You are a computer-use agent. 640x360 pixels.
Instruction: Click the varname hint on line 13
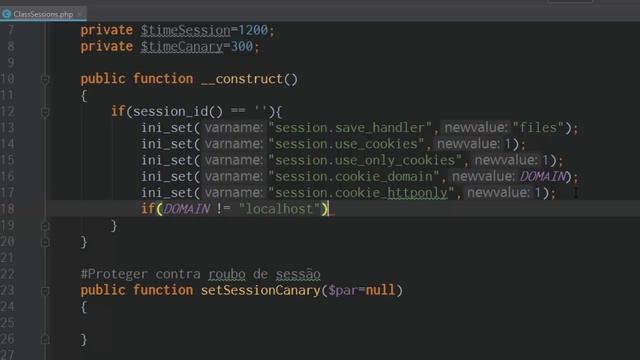click(x=234, y=128)
